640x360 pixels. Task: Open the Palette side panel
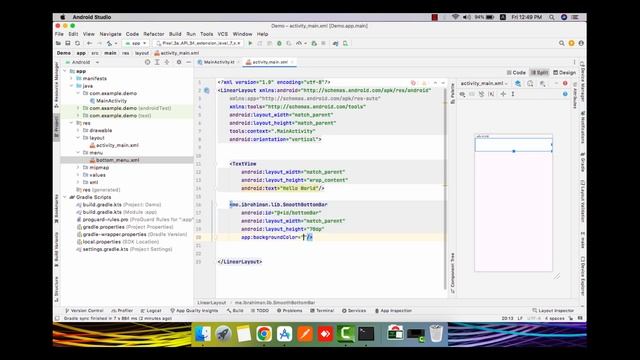click(452, 93)
